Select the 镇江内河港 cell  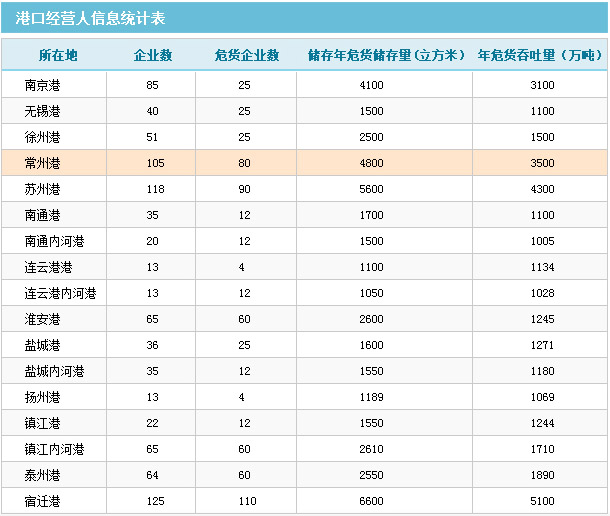coord(55,449)
